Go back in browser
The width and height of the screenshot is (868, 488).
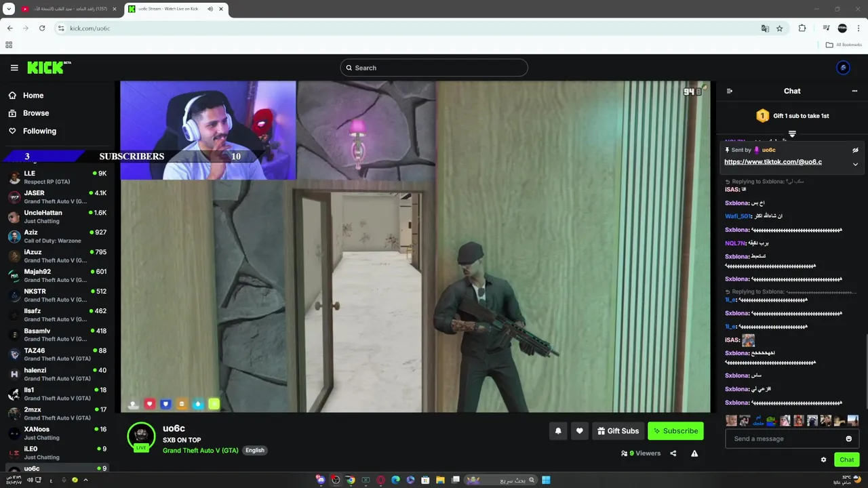[x=9, y=28]
